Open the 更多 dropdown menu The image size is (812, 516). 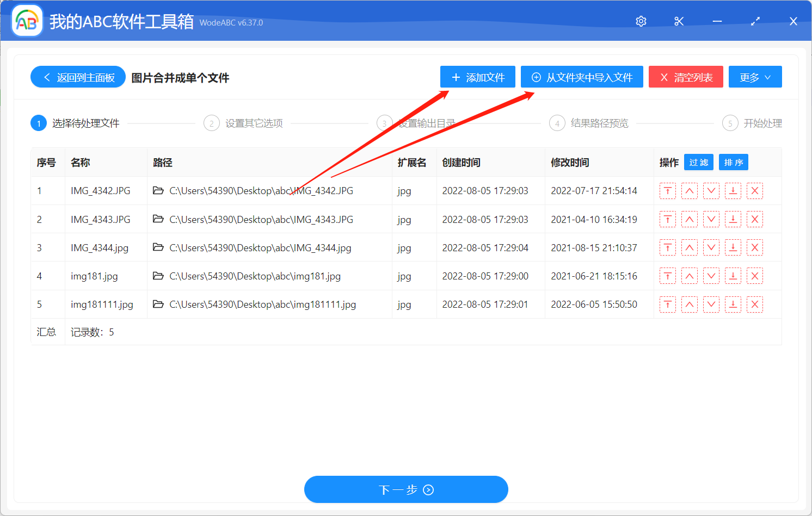(755, 77)
